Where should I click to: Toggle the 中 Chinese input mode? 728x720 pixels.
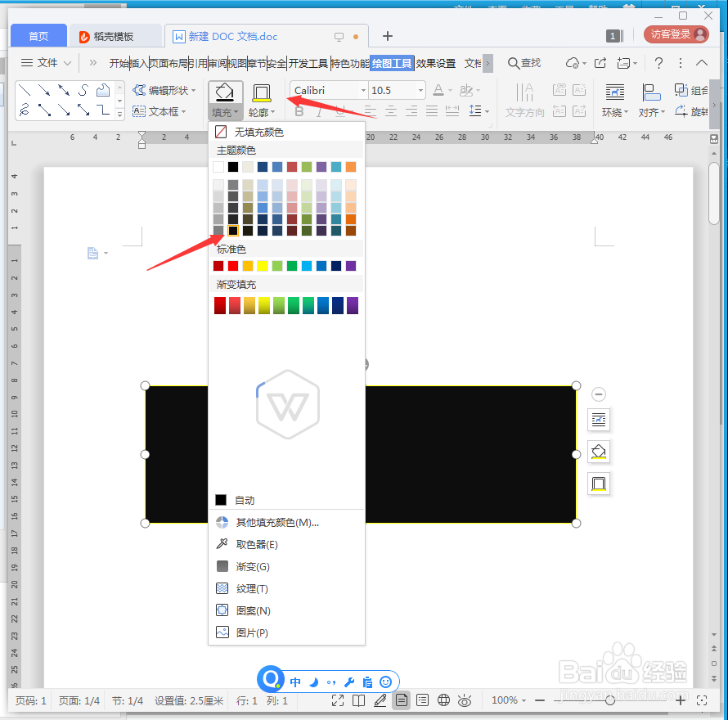[294, 682]
